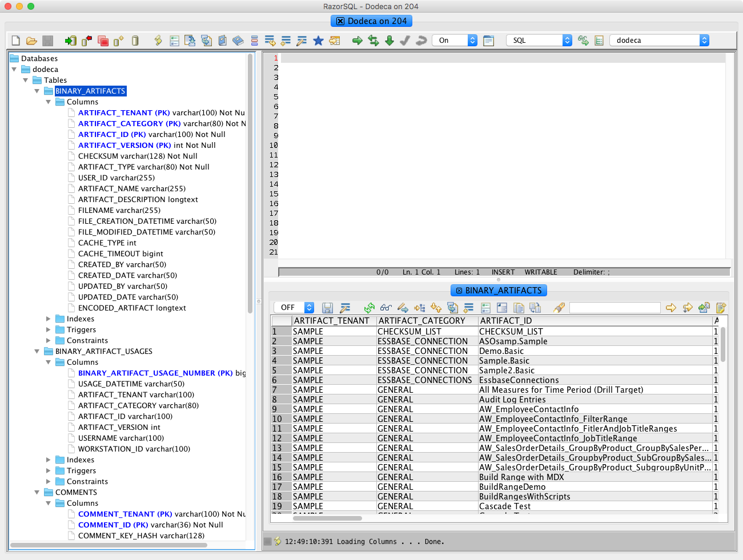Run the query with the green right arrow

pyautogui.click(x=358, y=41)
